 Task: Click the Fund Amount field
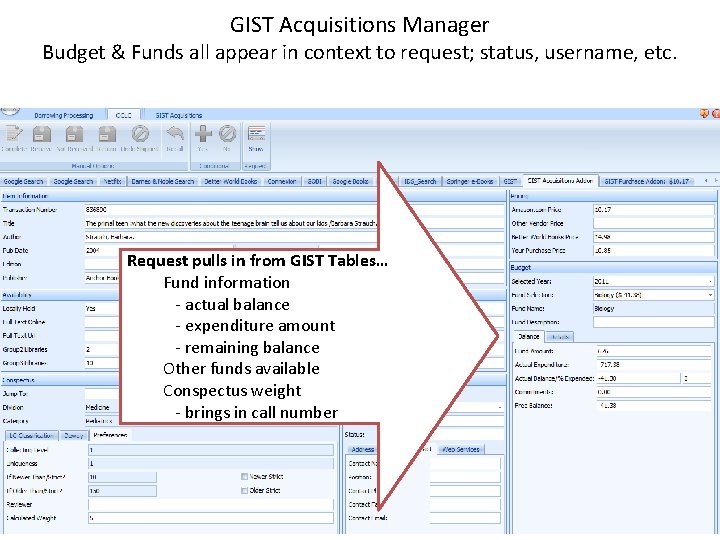pos(654,351)
